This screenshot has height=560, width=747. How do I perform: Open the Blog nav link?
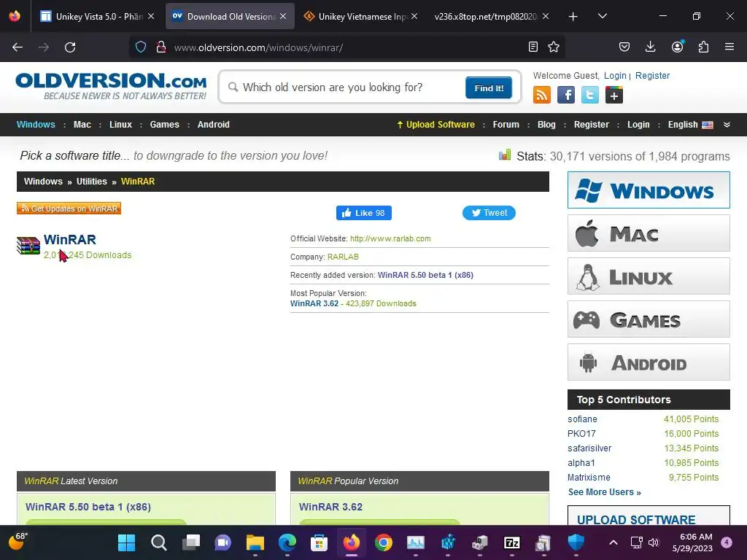coord(546,125)
